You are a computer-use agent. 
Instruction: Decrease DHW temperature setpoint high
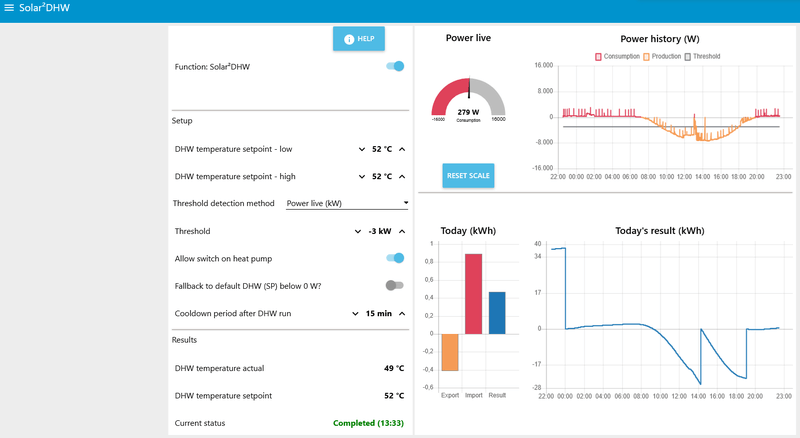362,177
